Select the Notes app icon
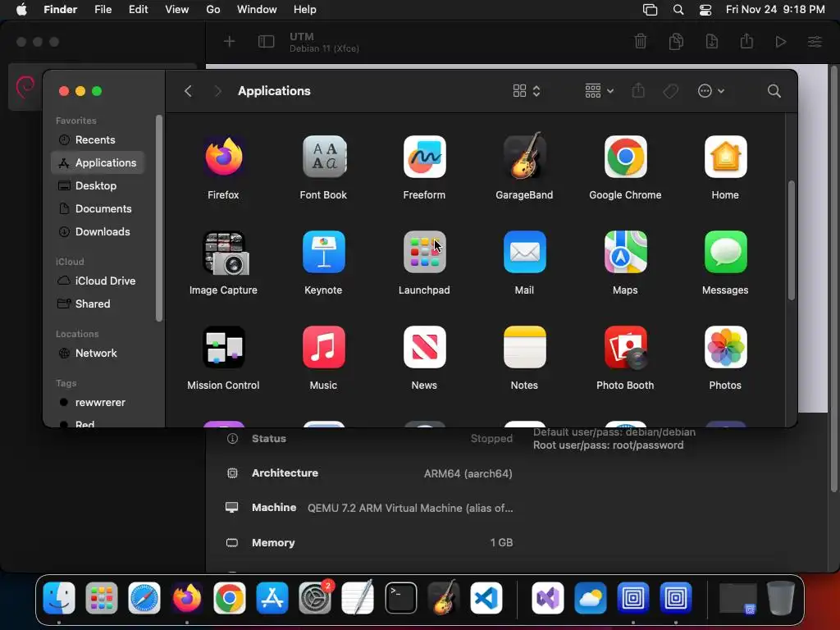This screenshot has height=630, width=840. pos(524,347)
